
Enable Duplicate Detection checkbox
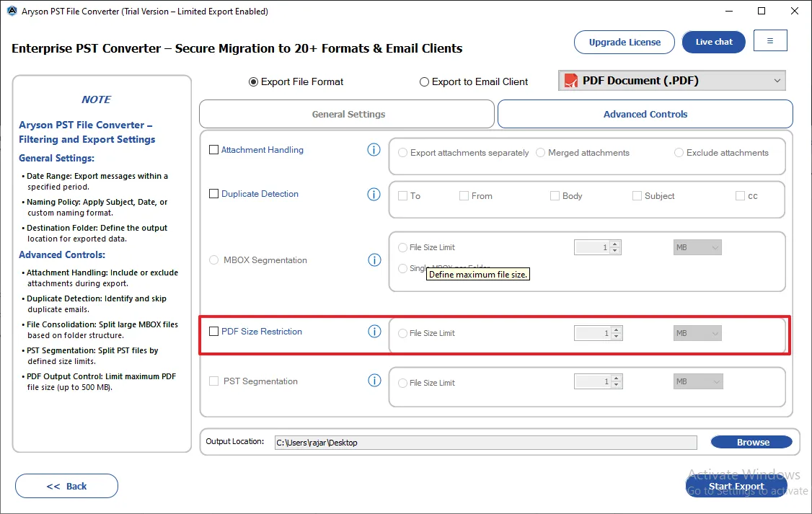pyautogui.click(x=214, y=194)
